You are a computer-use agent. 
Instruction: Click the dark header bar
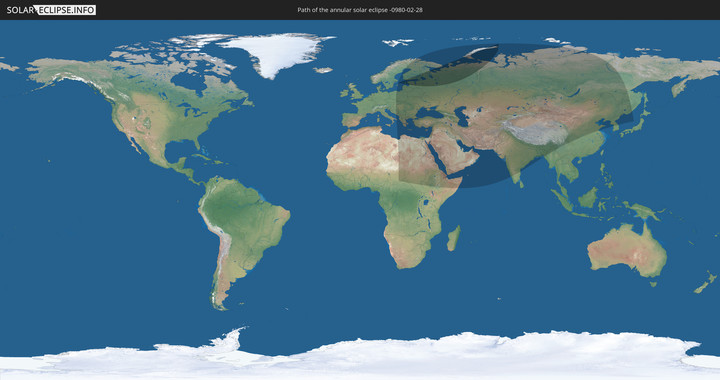tap(360, 10)
